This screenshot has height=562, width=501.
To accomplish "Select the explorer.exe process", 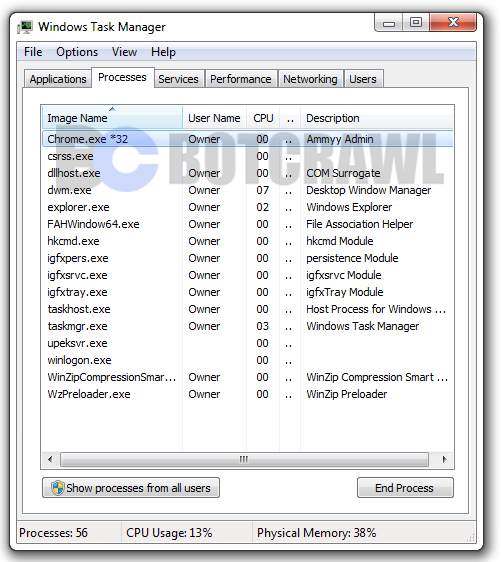I will (247, 207).
